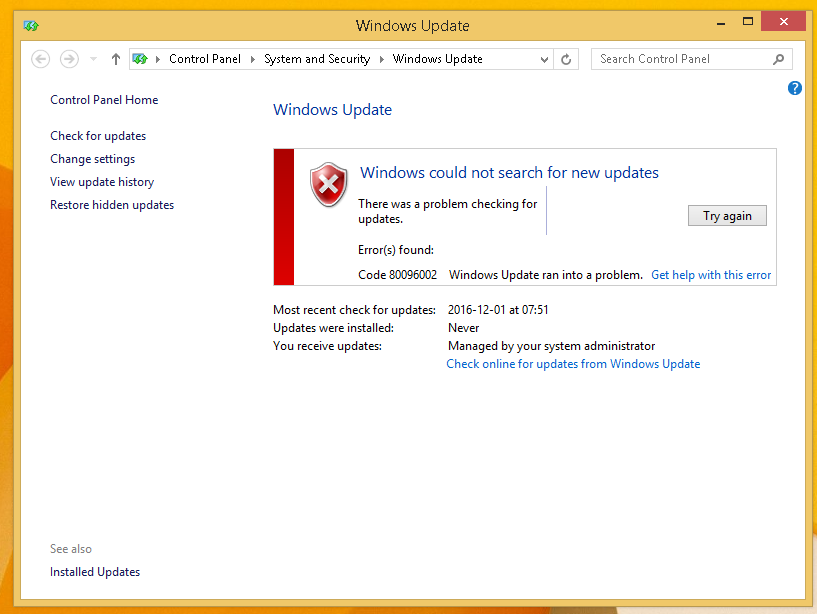817x614 pixels.
Task: Refresh the Windows Update page
Action: (x=566, y=59)
